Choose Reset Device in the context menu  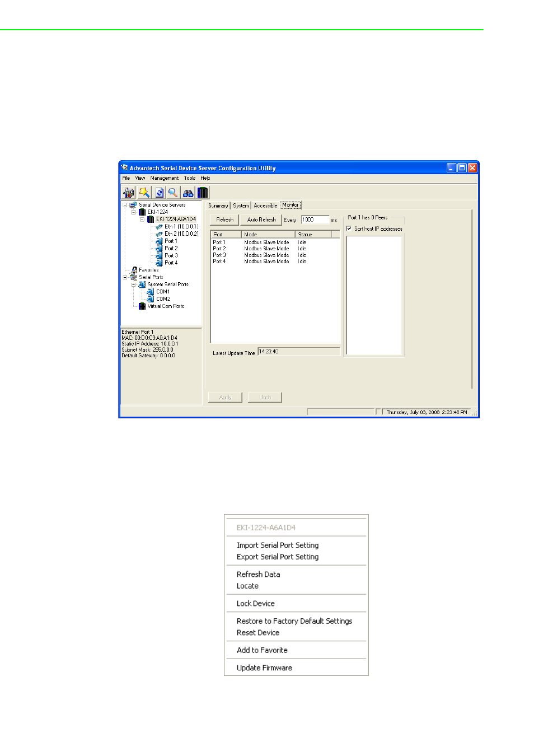pyautogui.click(x=257, y=633)
